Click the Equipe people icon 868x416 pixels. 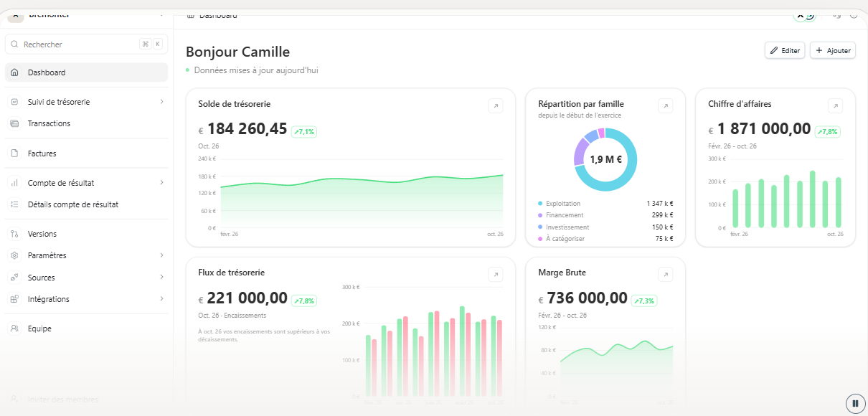coord(14,328)
